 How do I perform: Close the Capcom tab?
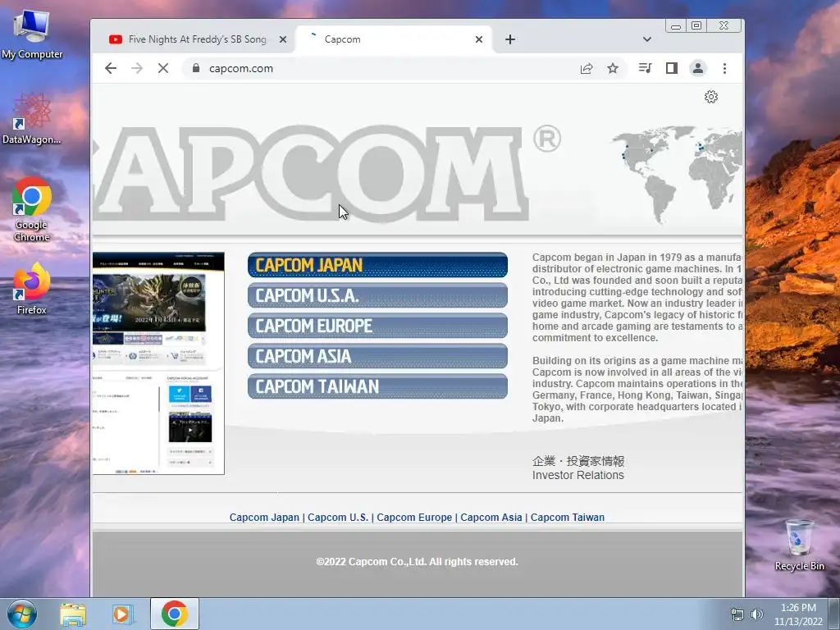(479, 39)
